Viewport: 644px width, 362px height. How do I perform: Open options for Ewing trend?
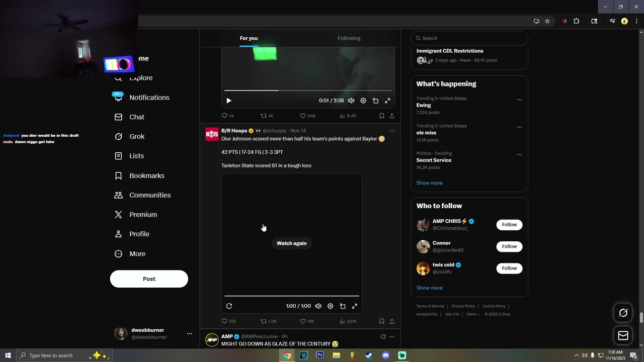pyautogui.click(x=519, y=100)
